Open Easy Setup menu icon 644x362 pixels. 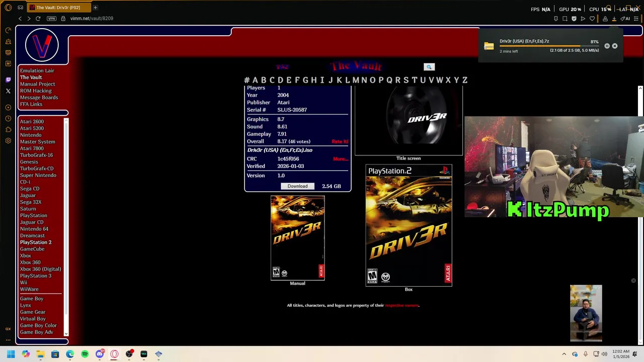tap(636, 19)
